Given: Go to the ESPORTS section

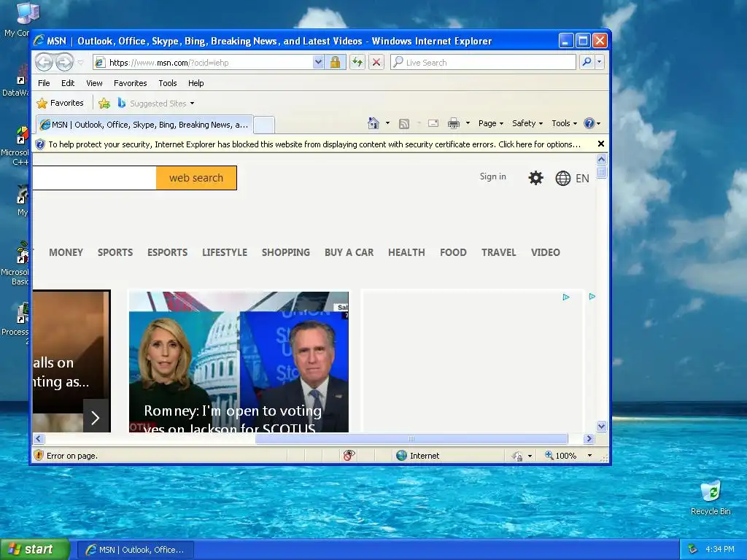Looking at the screenshot, I should pyautogui.click(x=167, y=252).
